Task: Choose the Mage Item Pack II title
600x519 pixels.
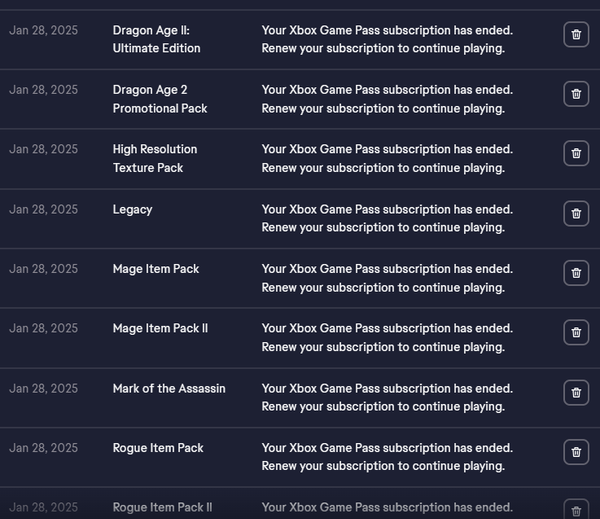Action: coord(160,328)
